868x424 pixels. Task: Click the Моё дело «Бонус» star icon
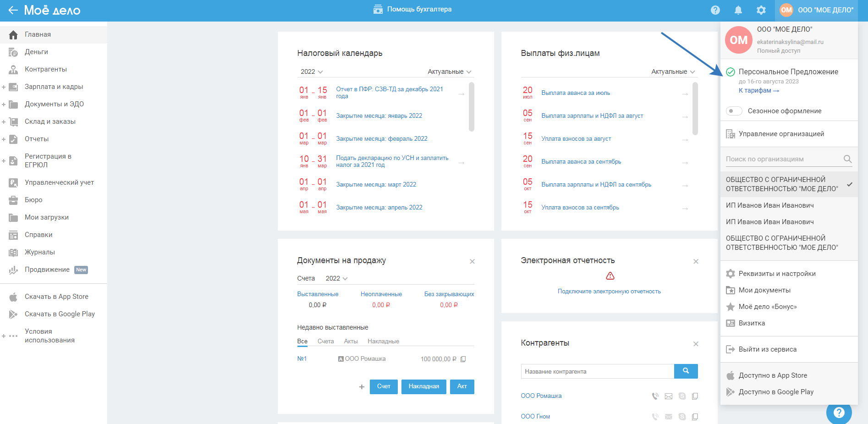731,307
